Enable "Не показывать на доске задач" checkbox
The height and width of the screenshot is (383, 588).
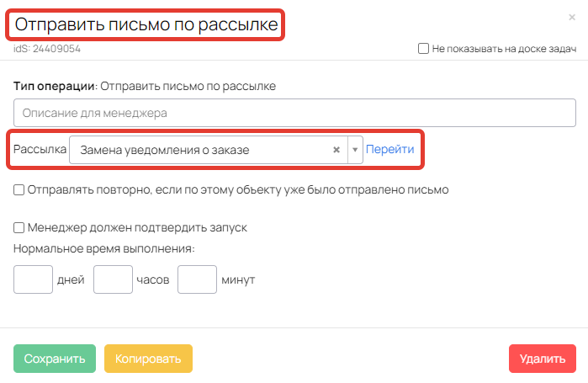pyautogui.click(x=423, y=48)
